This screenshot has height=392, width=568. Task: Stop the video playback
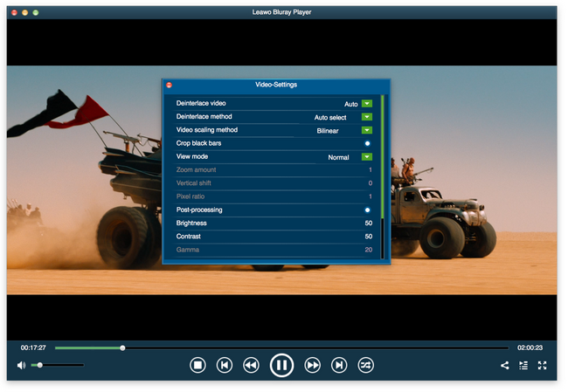tap(197, 365)
